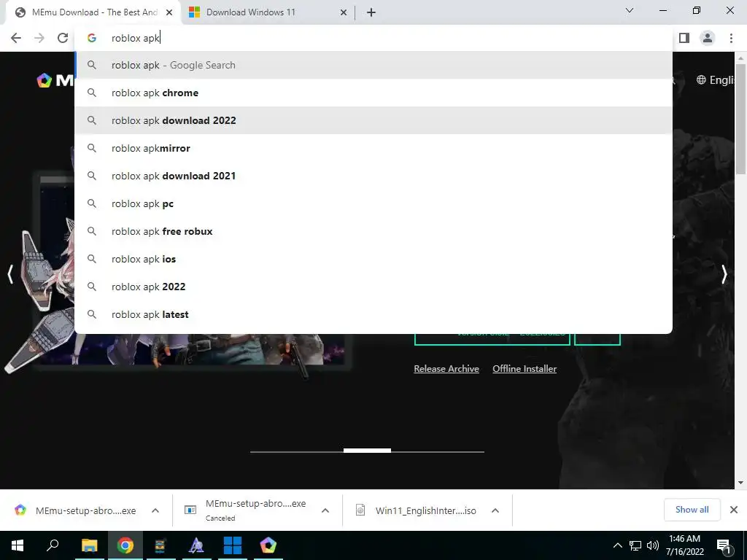Expand options for the canceled MEmu download

325,510
